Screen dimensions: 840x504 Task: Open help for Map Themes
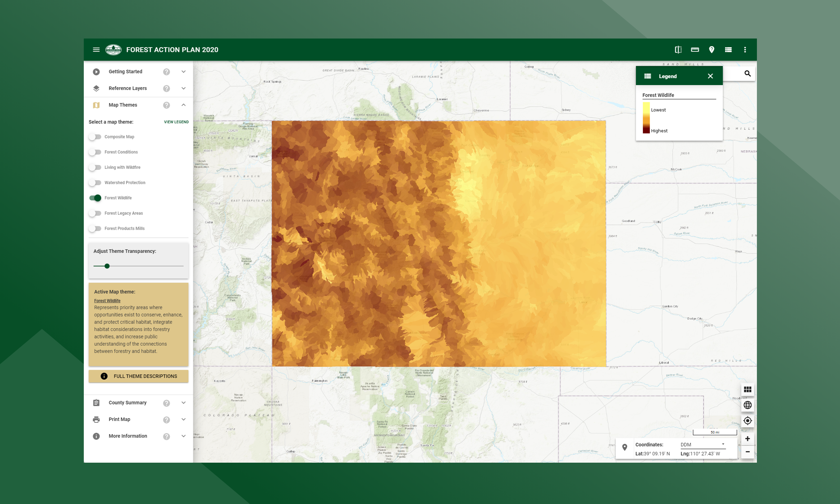[167, 105]
